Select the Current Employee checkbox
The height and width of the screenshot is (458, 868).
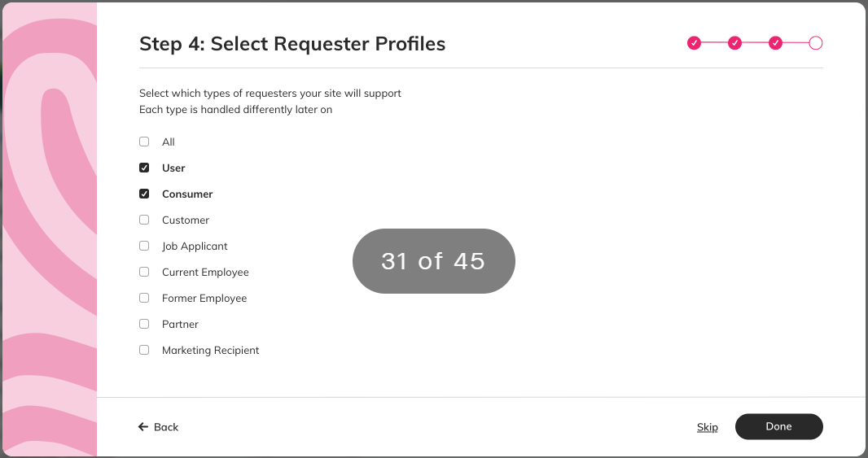144,272
